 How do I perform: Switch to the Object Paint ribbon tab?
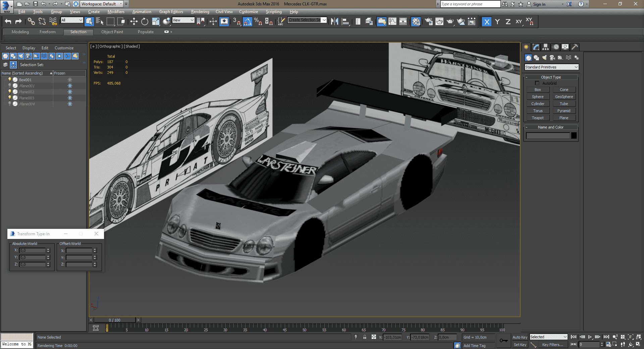(x=112, y=32)
